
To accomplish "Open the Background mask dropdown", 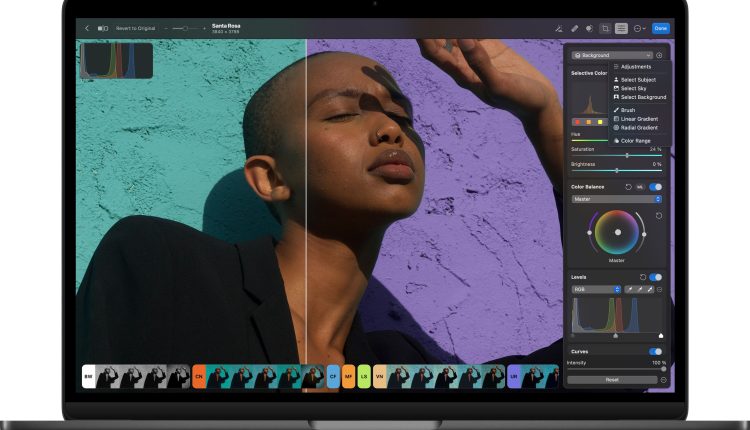I will (x=612, y=55).
